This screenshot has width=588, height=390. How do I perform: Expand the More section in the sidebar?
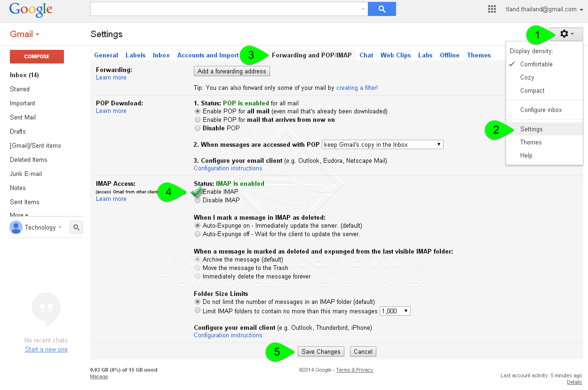(x=18, y=215)
